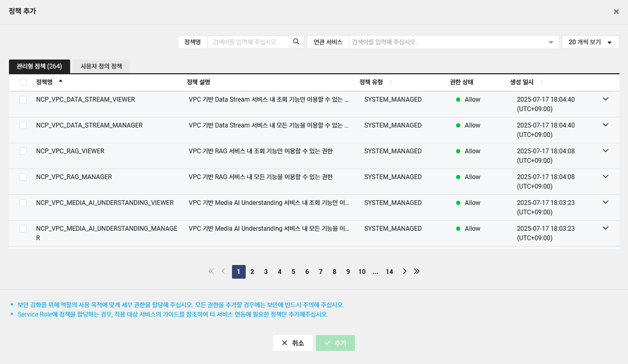Jump to last page double-arrow icon
628x364 pixels.
click(417, 272)
